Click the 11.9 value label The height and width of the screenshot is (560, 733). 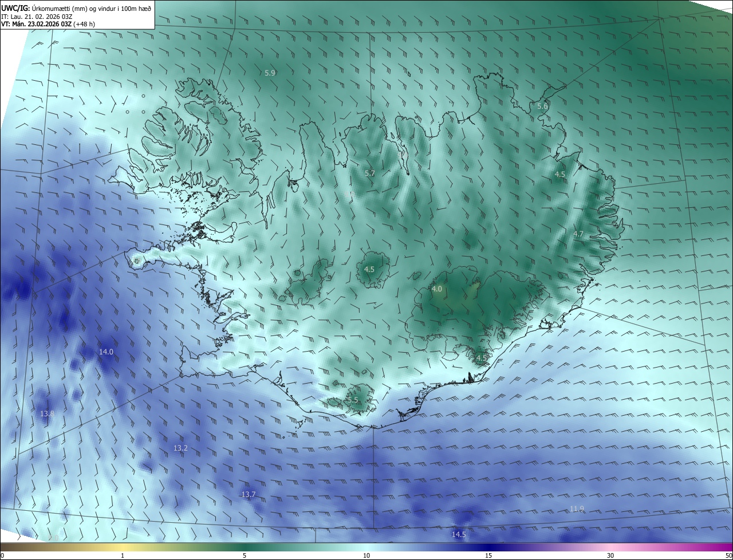click(x=577, y=508)
